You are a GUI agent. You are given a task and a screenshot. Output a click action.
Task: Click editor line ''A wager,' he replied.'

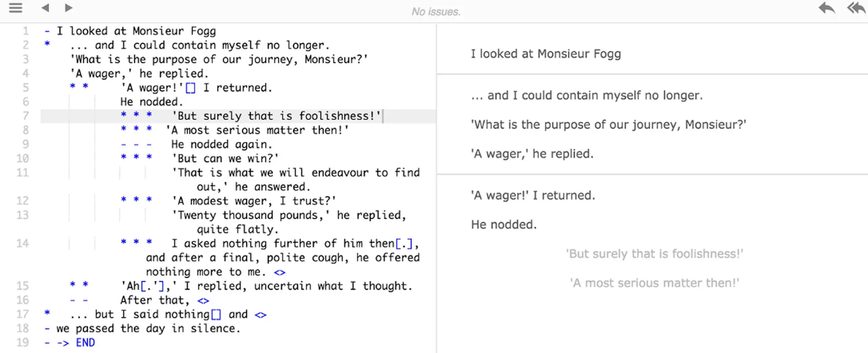139,73
